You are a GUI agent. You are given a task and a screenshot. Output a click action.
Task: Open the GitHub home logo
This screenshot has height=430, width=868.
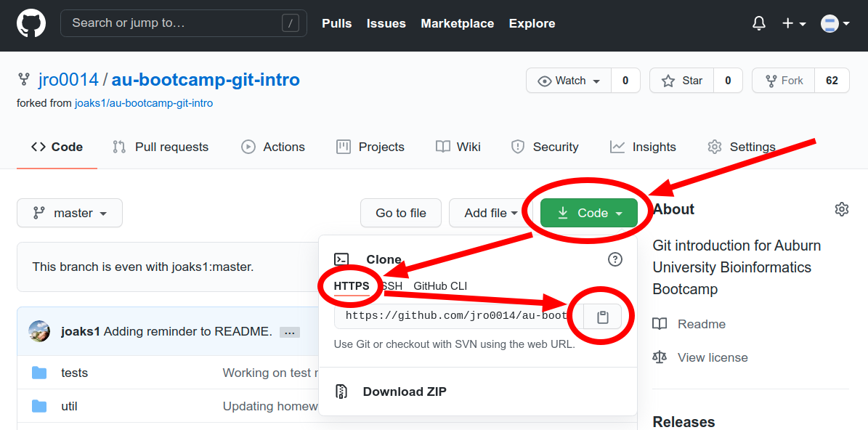(x=31, y=23)
